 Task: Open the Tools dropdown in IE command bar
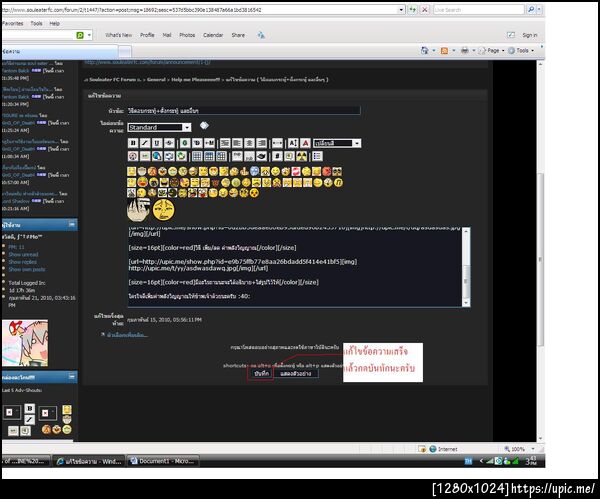(x=521, y=51)
